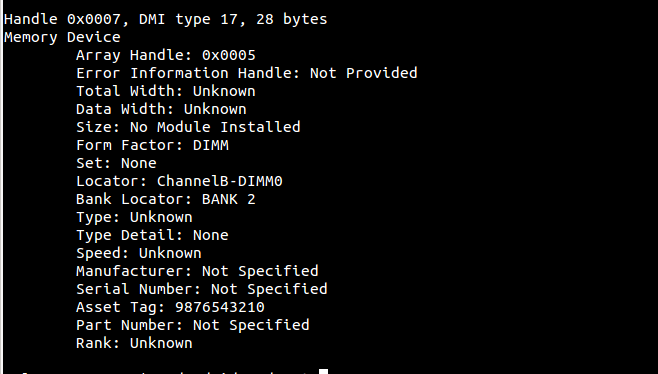Screen dimensions: 658x374
Task: Click 'Manufacturer: Not Specified' text
Action: (x=197, y=271)
